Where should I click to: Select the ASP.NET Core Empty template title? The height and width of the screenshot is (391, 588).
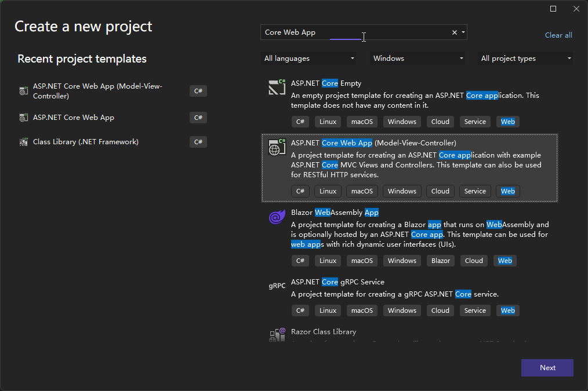pos(326,83)
